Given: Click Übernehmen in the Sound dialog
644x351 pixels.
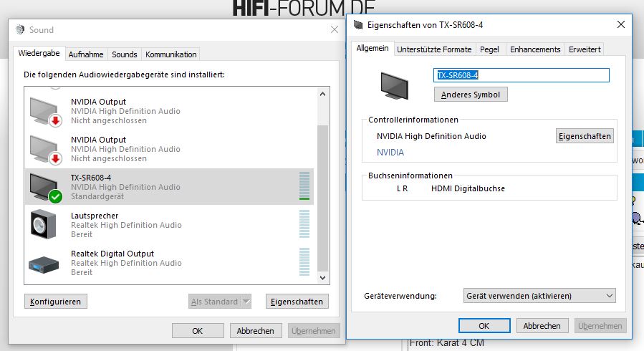Looking at the screenshot, I should [314, 331].
